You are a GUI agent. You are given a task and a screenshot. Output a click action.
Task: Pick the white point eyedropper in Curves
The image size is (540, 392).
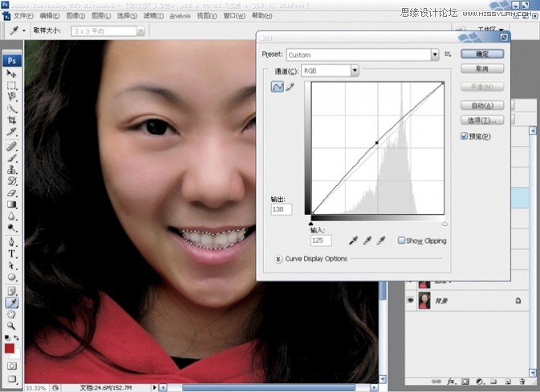pyautogui.click(x=381, y=240)
